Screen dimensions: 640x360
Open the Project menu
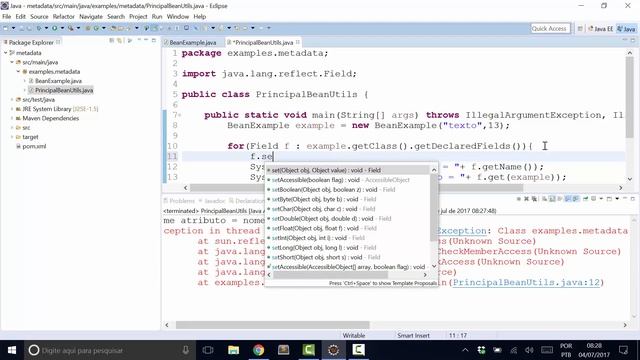138,17
